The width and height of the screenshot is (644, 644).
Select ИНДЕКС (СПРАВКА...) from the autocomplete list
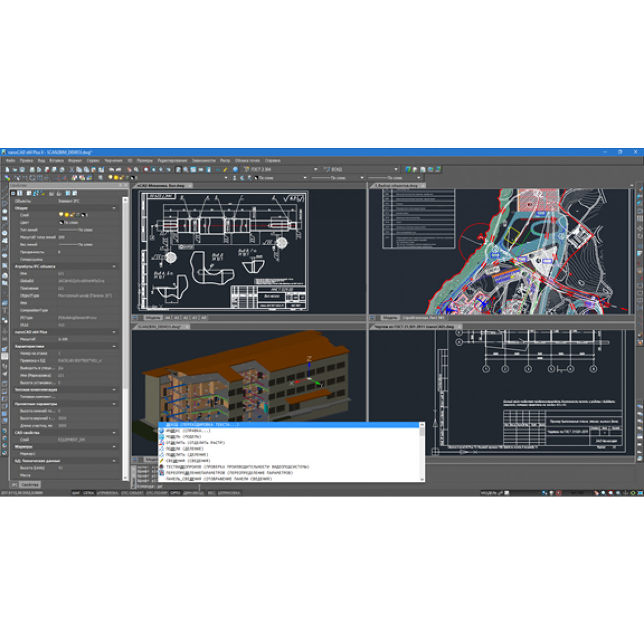click(188, 430)
